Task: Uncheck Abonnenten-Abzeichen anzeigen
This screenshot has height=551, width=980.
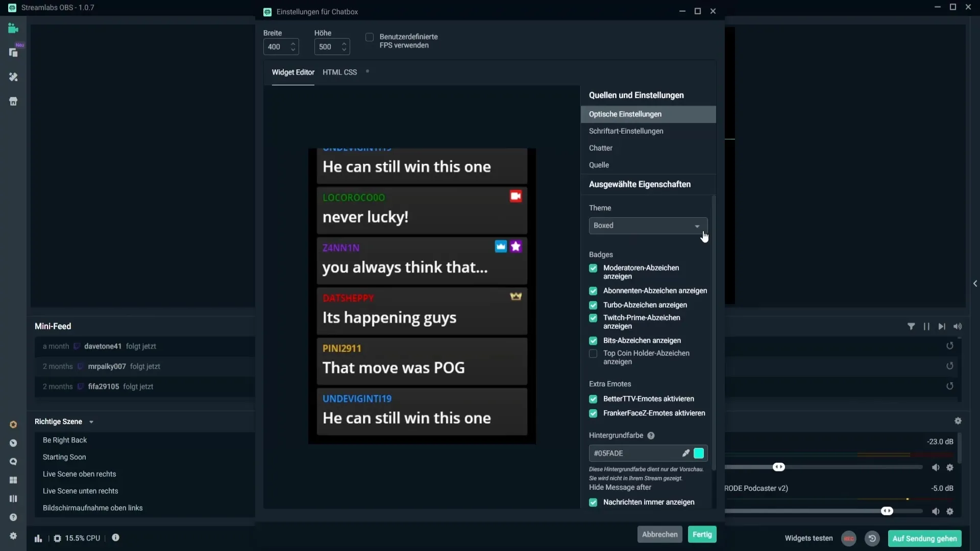Action: pos(593,291)
